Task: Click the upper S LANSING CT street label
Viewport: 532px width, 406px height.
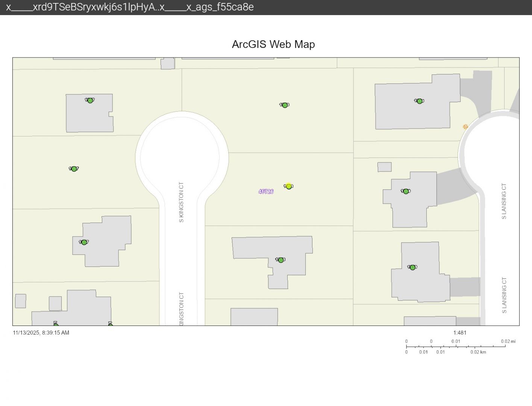Action: pyautogui.click(x=504, y=201)
